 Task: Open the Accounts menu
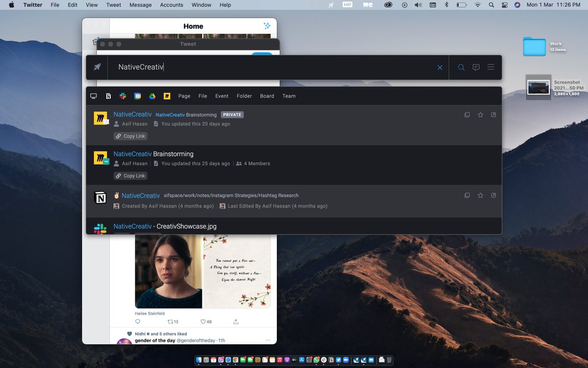point(171,5)
